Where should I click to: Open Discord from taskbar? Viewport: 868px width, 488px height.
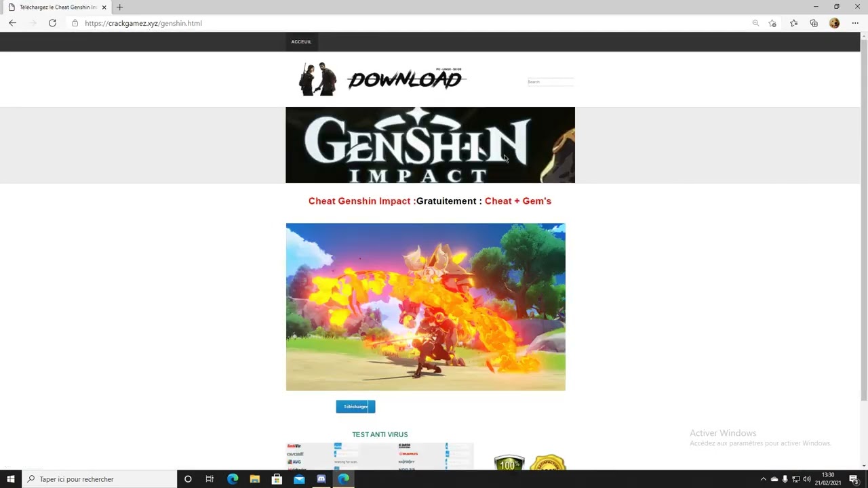tap(321, 479)
